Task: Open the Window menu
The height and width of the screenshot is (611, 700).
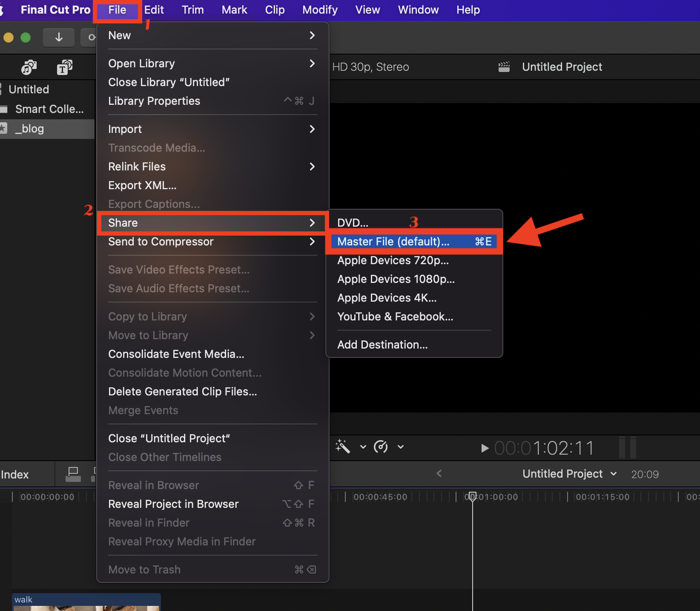Action: pyautogui.click(x=418, y=10)
